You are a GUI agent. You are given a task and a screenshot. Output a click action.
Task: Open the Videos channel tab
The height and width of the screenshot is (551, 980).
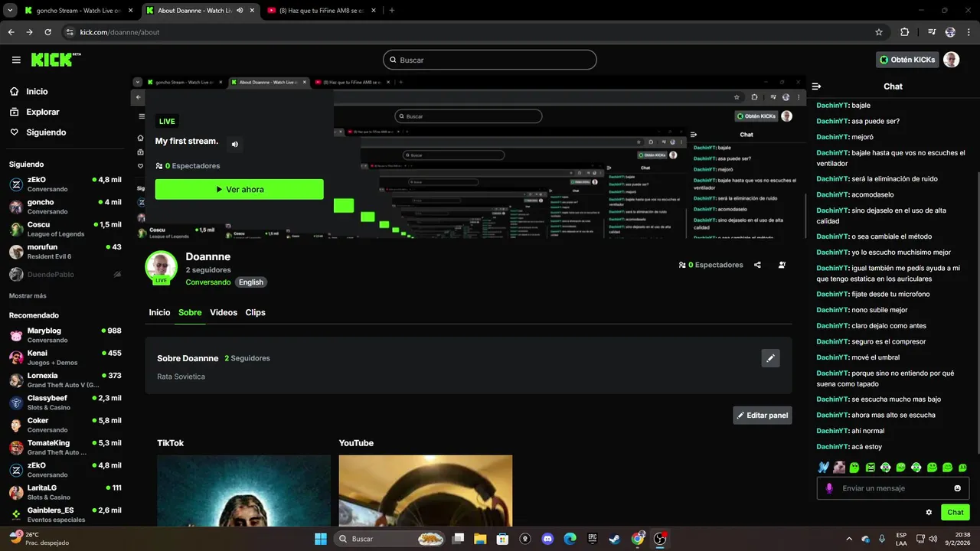pyautogui.click(x=224, y=312)
